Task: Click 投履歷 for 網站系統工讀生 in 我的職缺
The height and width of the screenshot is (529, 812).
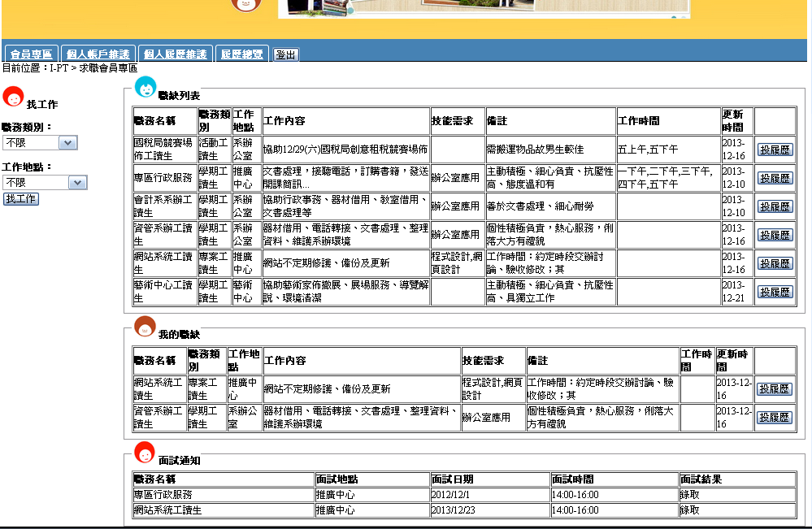Action: [775, 389]
